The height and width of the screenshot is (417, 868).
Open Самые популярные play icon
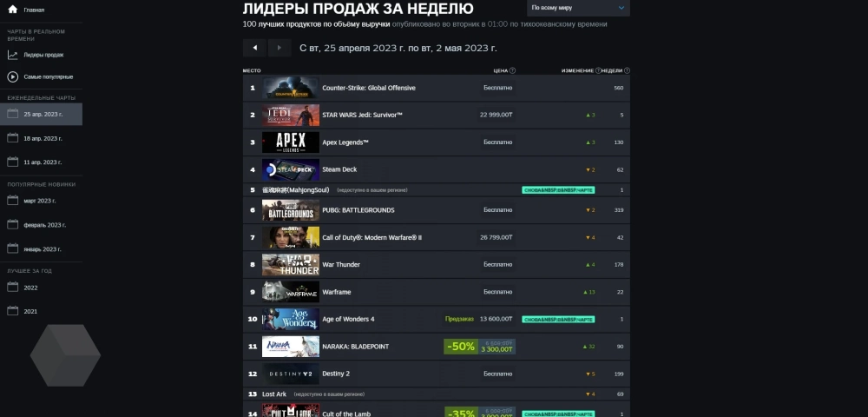pyautogui.click(x=13, y=77)
